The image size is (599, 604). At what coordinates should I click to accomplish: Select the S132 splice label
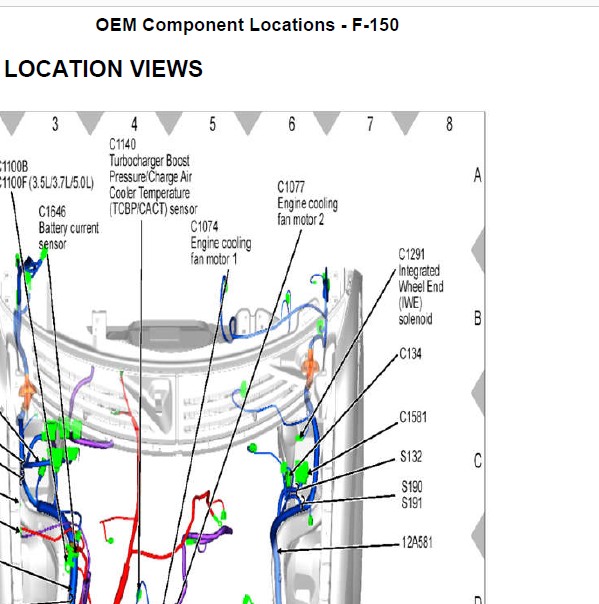[411, 456]
